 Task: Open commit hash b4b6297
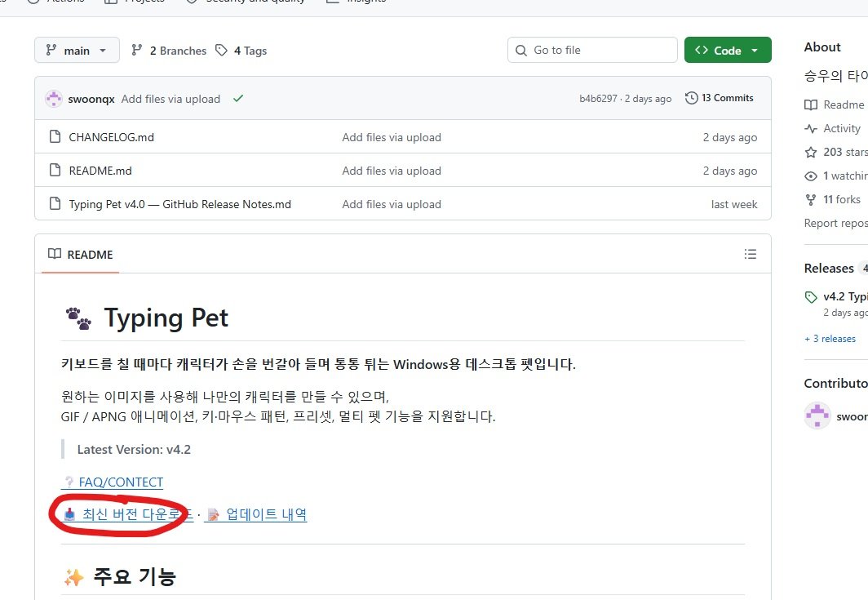click(x=598, y=99)
